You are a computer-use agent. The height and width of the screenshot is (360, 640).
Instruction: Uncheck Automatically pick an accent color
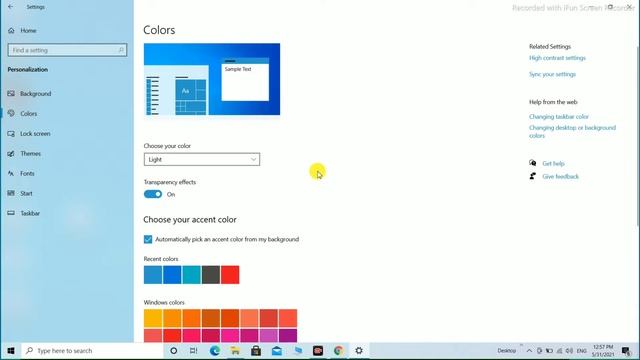(148, 239)
